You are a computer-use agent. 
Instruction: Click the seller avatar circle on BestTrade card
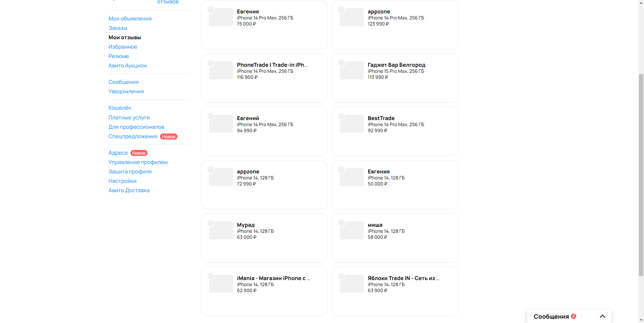[x=341, y=116]
